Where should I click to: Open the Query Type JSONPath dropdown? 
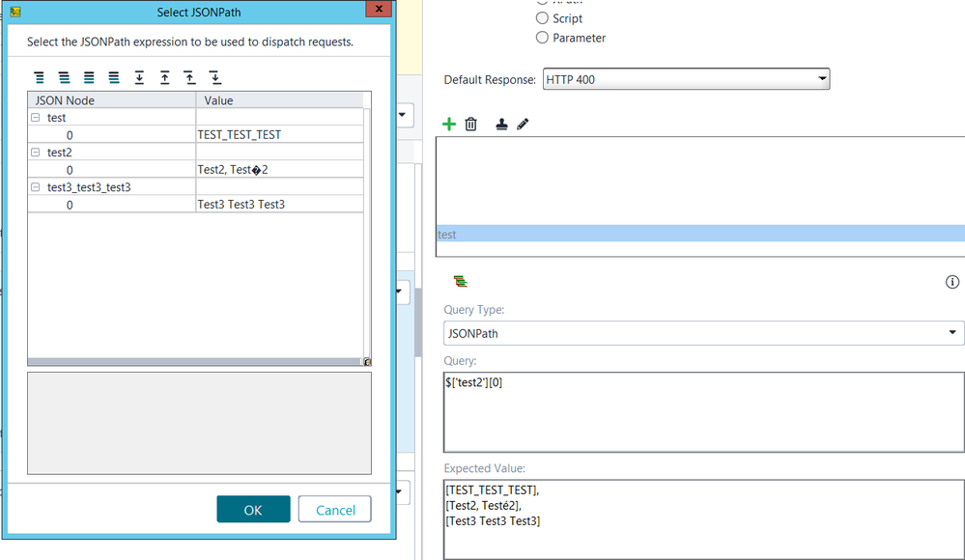point(703,333)
